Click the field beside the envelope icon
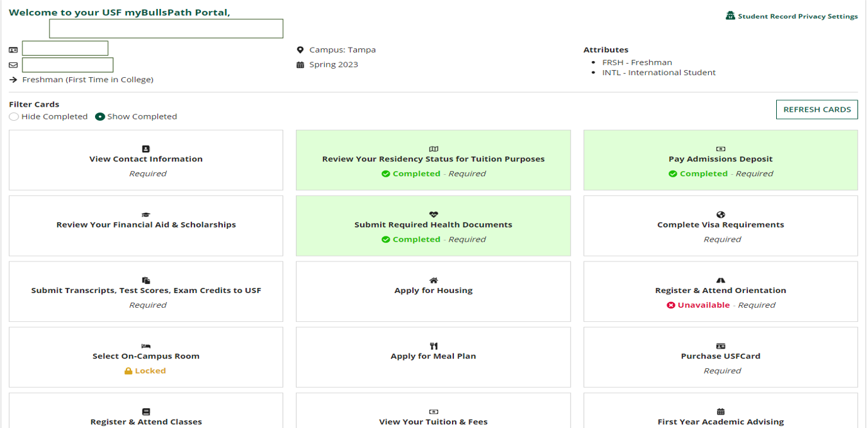Screen dimensions: 868x428 coord(67,65)
